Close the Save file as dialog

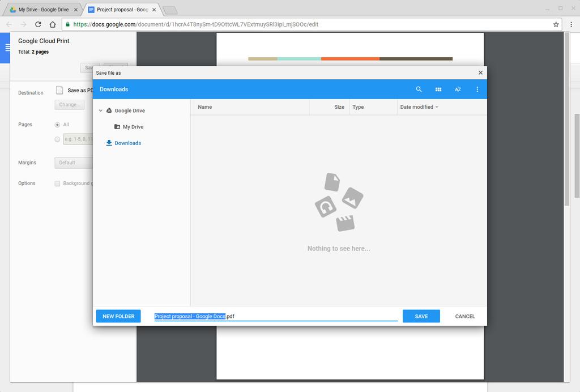480,73
